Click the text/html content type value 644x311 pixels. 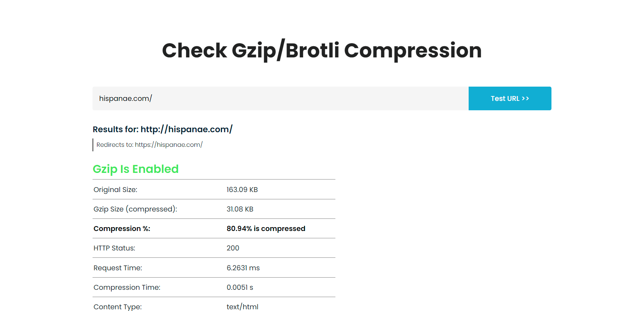(243, 307)
